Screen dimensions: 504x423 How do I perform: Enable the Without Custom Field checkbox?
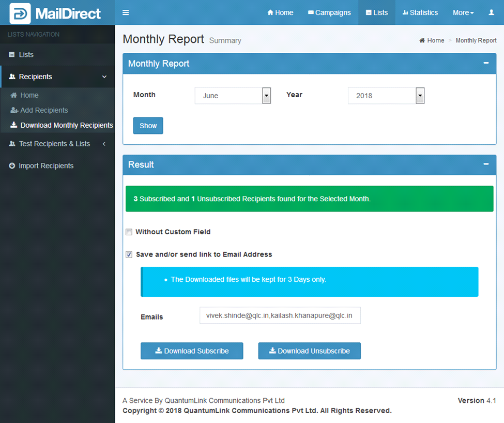tap(129, 232)
